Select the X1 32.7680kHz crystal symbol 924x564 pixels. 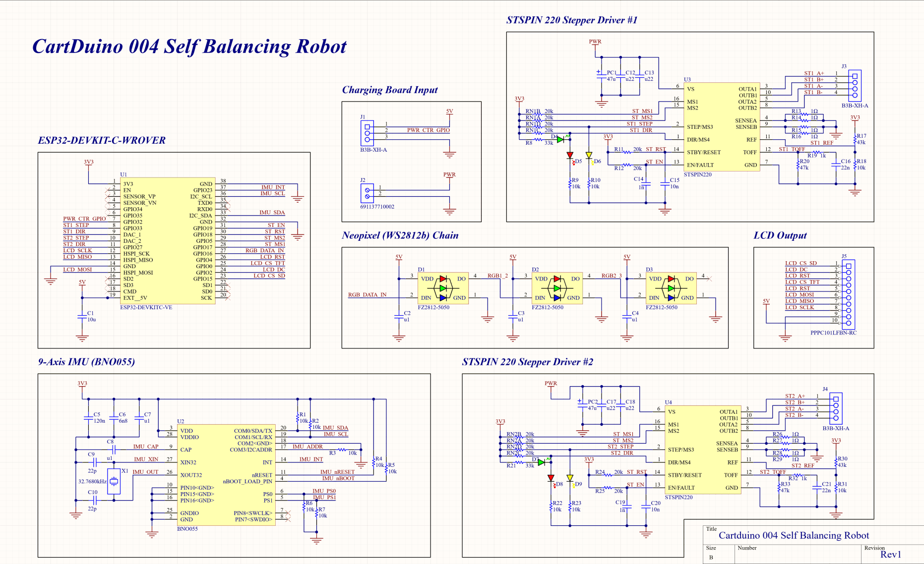(114, 481)
